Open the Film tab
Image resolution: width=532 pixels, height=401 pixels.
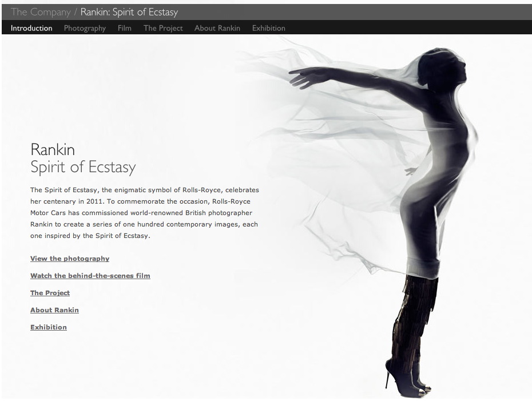[x=125, y=28]
